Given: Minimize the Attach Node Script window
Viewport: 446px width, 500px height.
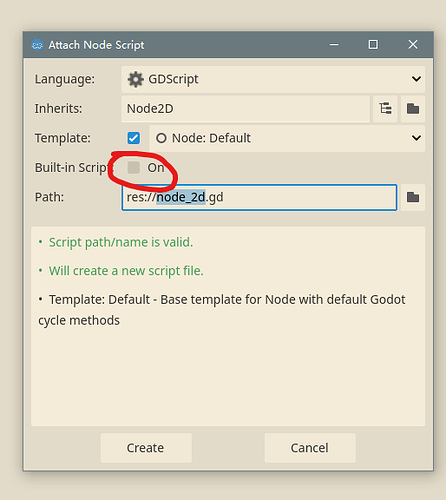Looking at the screenshot, I should tap(334, 44).
